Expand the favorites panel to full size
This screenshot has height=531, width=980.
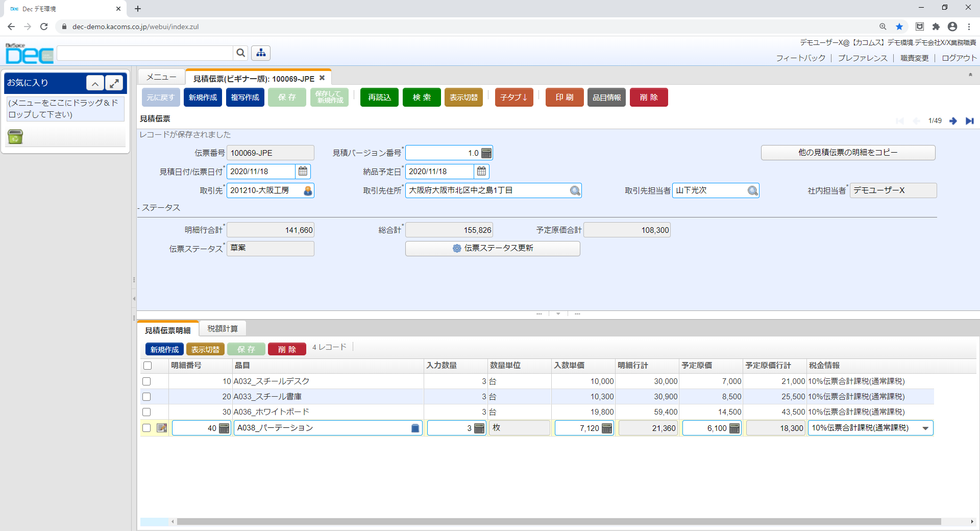point(114,83)
